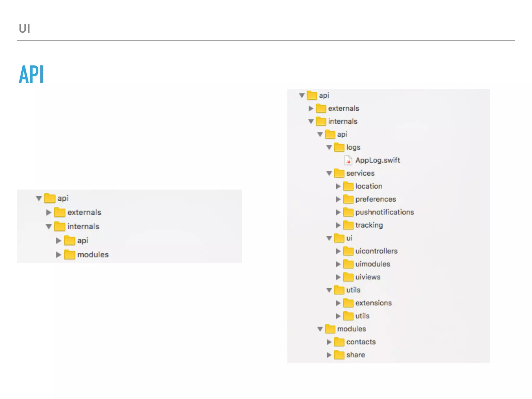Expand the preferences folder triangle

tap(338, 199)
